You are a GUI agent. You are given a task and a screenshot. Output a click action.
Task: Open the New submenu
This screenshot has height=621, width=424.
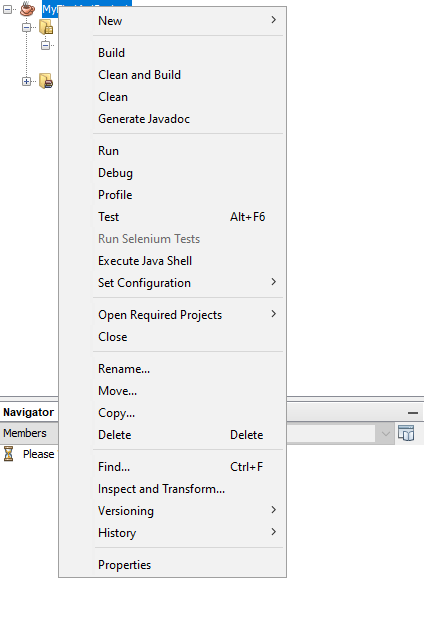(x=189, y=21)
